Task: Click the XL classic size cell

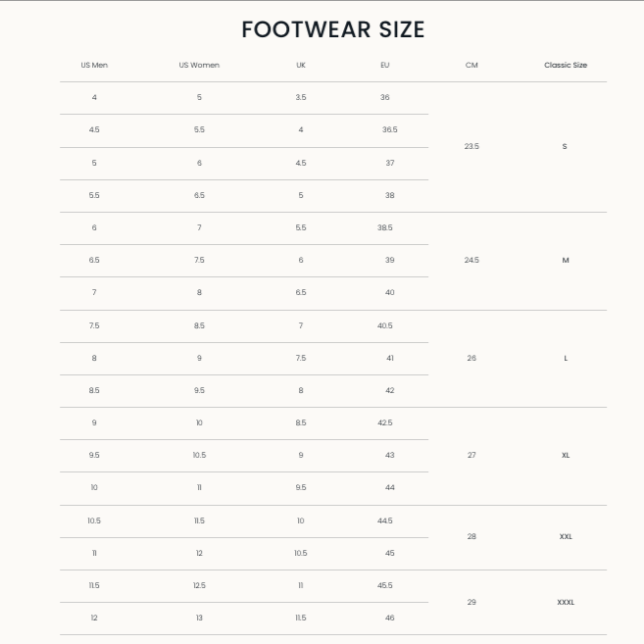Action: click(566, 455)
